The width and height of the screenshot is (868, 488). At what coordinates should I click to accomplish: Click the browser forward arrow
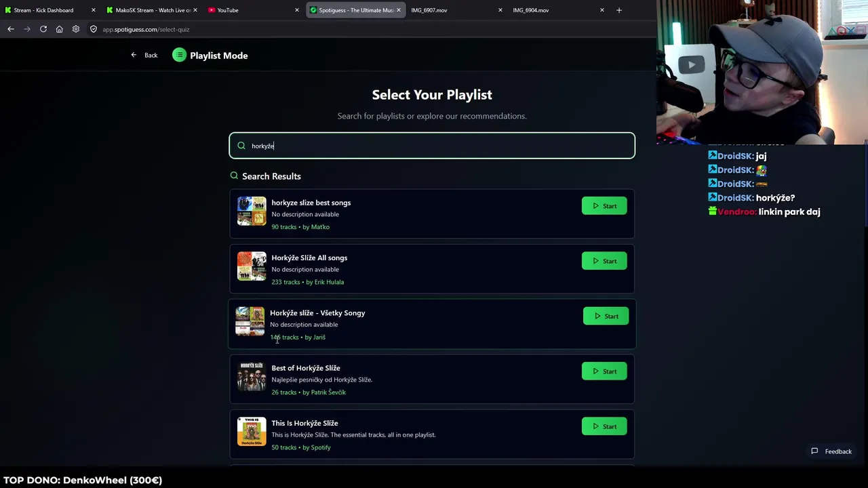point(27,29)
